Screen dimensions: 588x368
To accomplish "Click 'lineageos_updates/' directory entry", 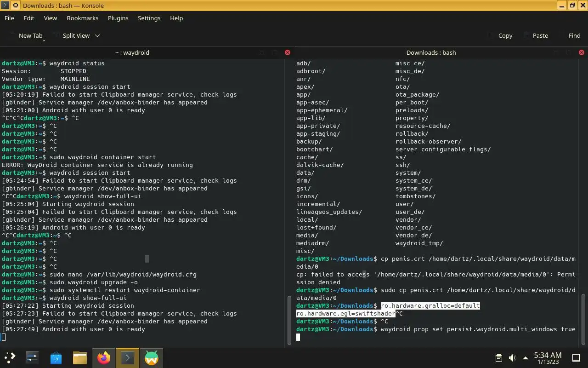I will pos(329,212).
